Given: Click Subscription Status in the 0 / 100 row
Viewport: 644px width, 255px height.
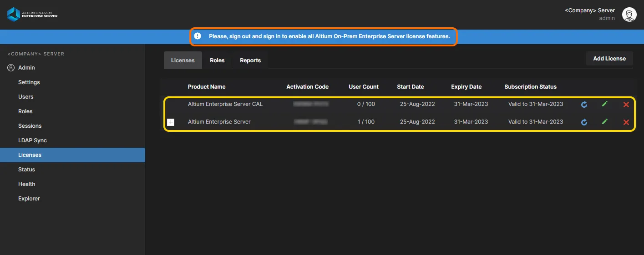Looking at the screenshot, I should [x=536, y=104].
